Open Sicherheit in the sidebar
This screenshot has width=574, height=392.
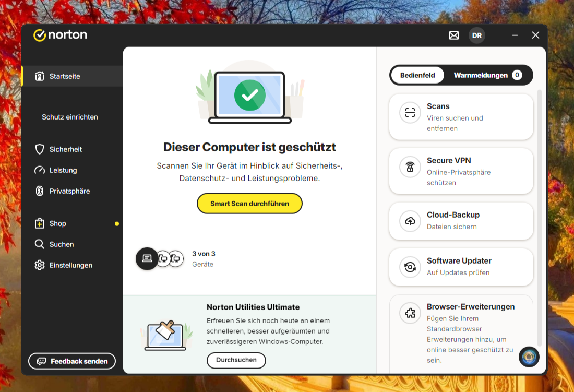[66, 149]
